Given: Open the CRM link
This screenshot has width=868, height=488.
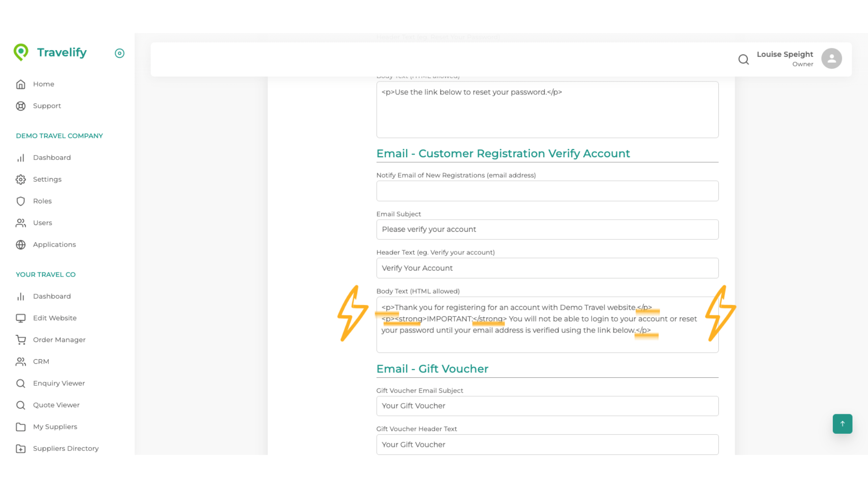Looking at the screenshot, I should pos(41,361).
